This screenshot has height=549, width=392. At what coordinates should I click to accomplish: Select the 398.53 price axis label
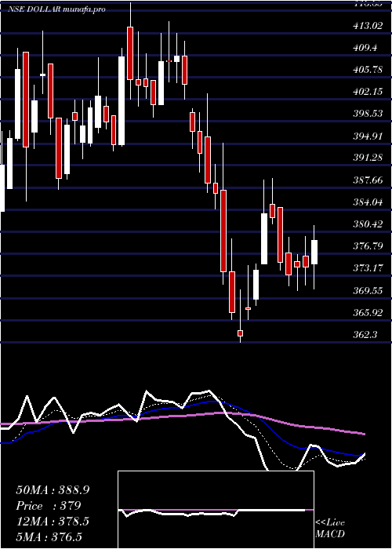coord(368,114)
